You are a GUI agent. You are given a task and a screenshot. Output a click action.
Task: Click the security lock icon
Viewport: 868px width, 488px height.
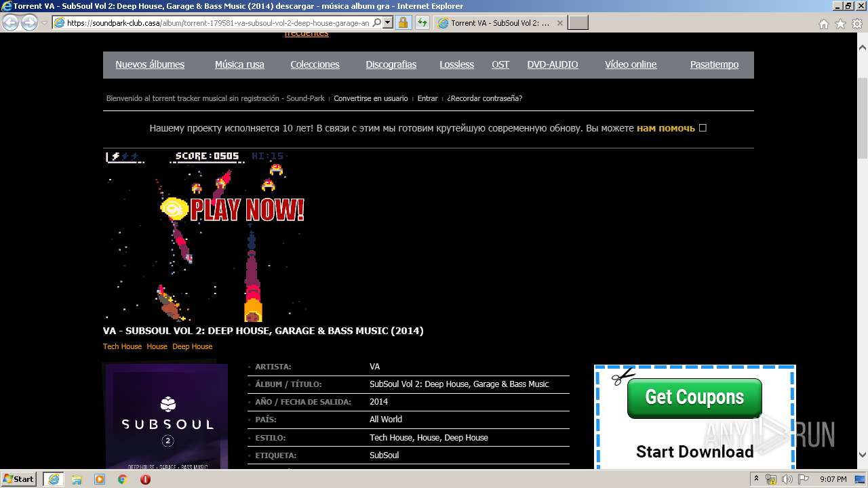[x=403, y=23]
